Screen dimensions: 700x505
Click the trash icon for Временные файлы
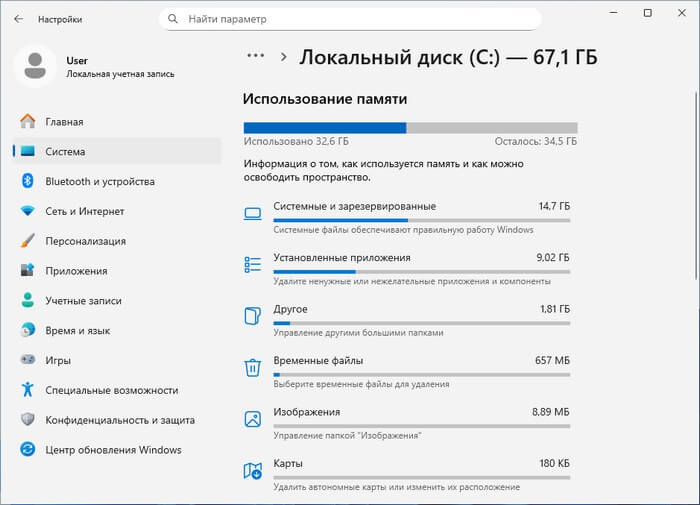(x=253, y=366)
